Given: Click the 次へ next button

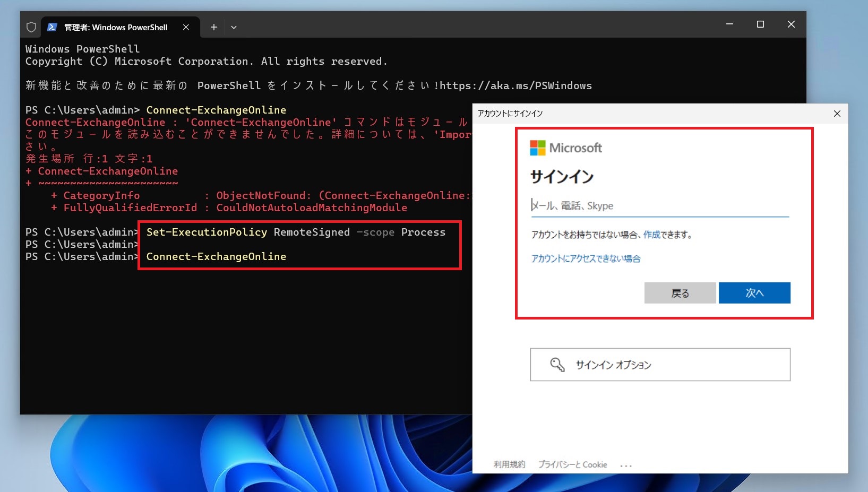Looking at the screenshot, I should (754, 293).
